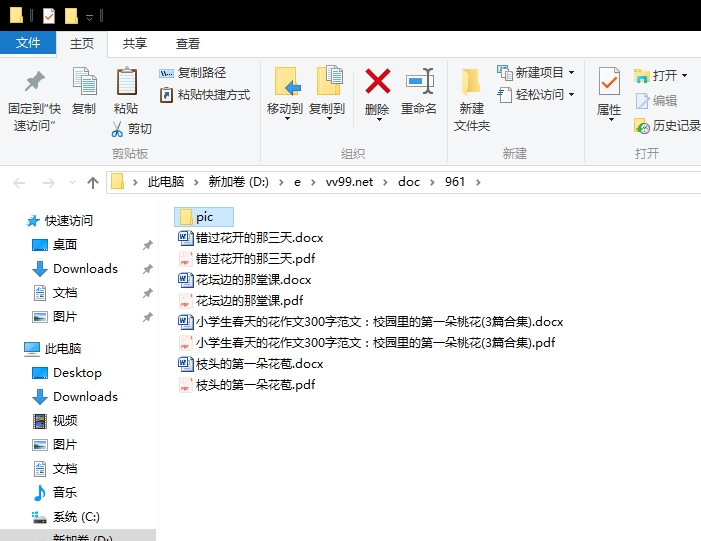Click the Rename (重命名) icon
The width and height of the screenshot is (701, 541).
419,81
